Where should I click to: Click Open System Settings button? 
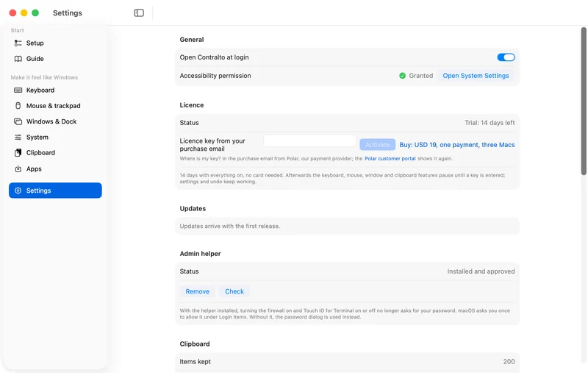click(476, 76)
